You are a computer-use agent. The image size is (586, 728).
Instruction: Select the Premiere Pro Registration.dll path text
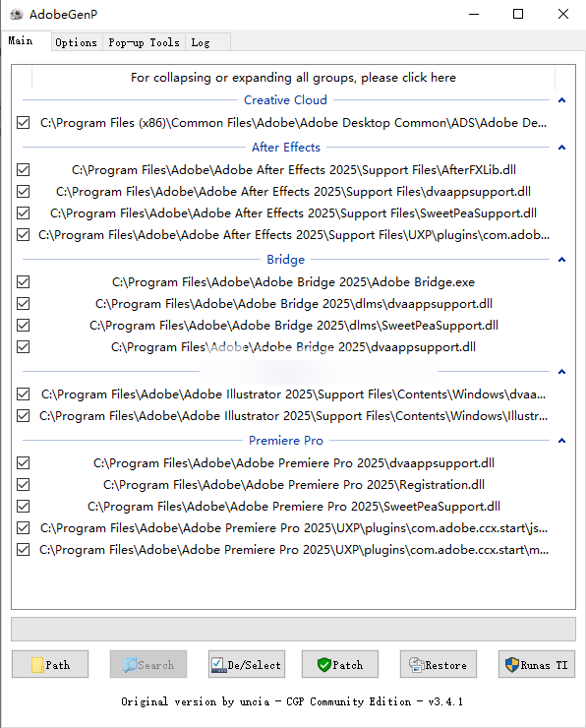click(294, 485)
